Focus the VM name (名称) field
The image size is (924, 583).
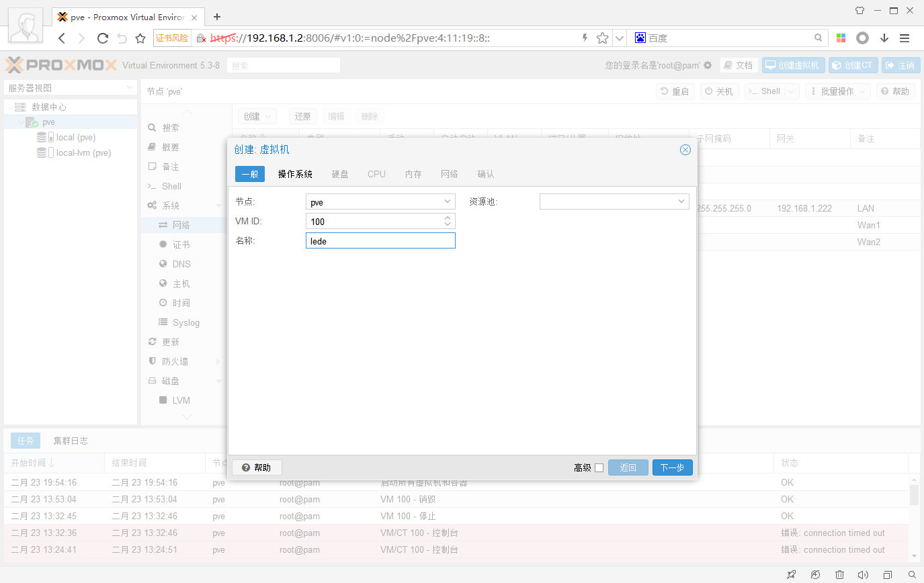click(x=380, y=240)
